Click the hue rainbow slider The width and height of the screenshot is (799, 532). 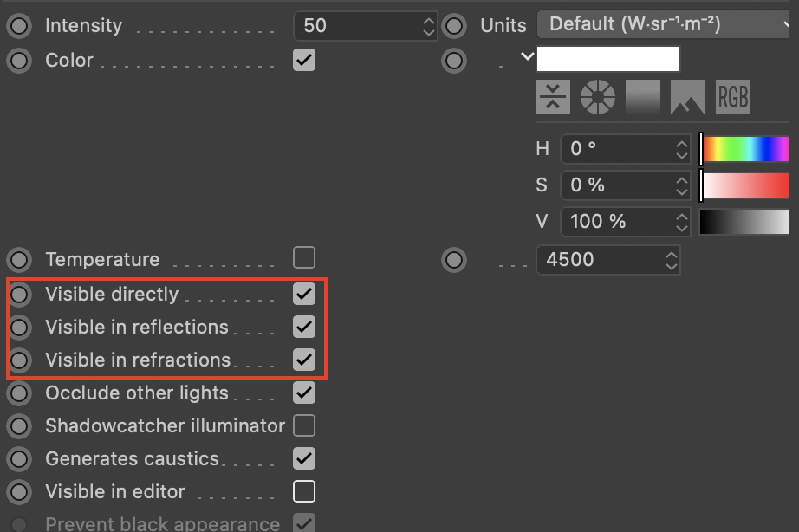tap(745, 149)
